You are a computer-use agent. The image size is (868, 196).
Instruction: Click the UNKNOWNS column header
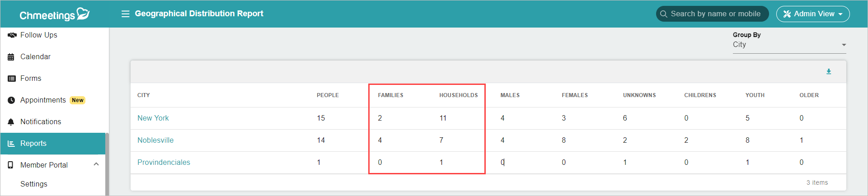click(x=639, y=95)
